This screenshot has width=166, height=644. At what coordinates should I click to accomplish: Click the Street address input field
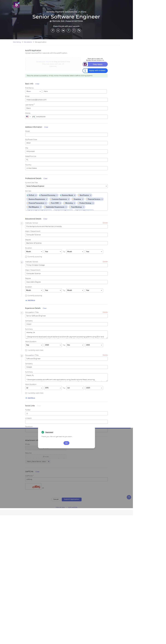(x=66, y=135)
